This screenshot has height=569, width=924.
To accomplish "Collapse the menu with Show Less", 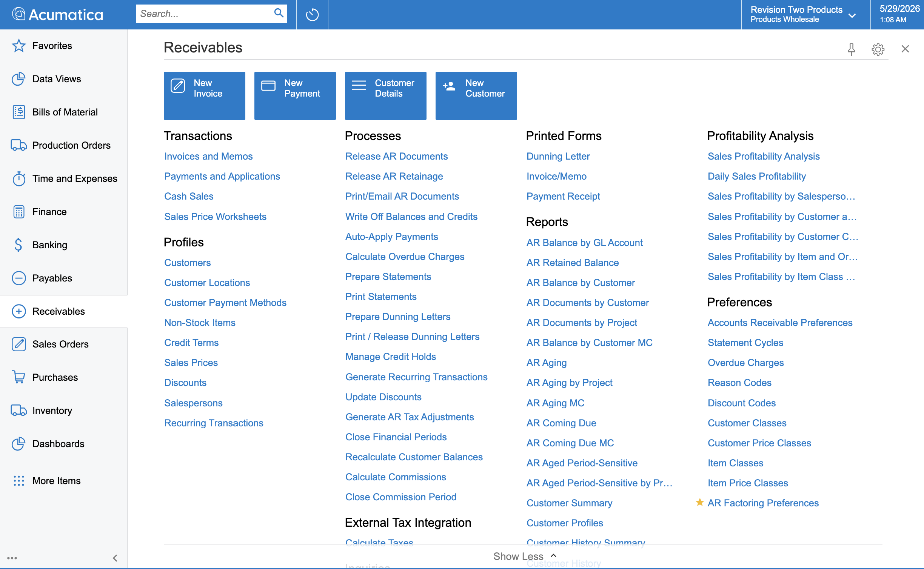I will tap(525, 556).
